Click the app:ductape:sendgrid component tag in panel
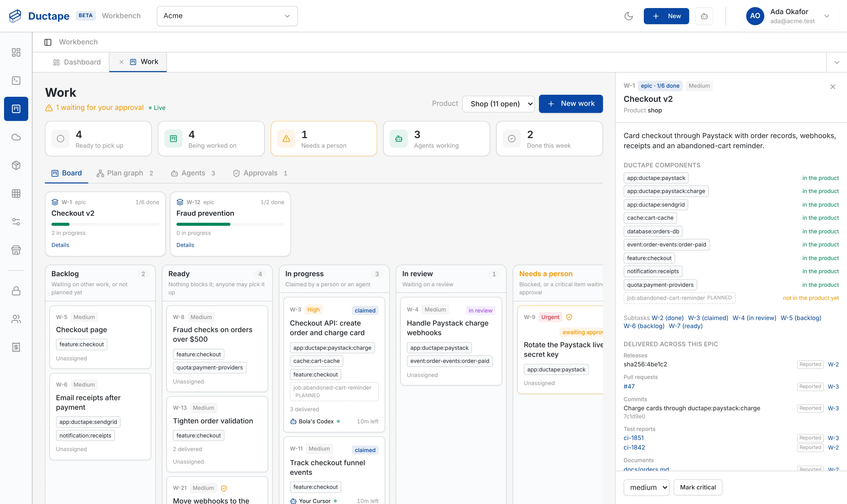Viewport: 847px width, 504px height. coord(656,205)
